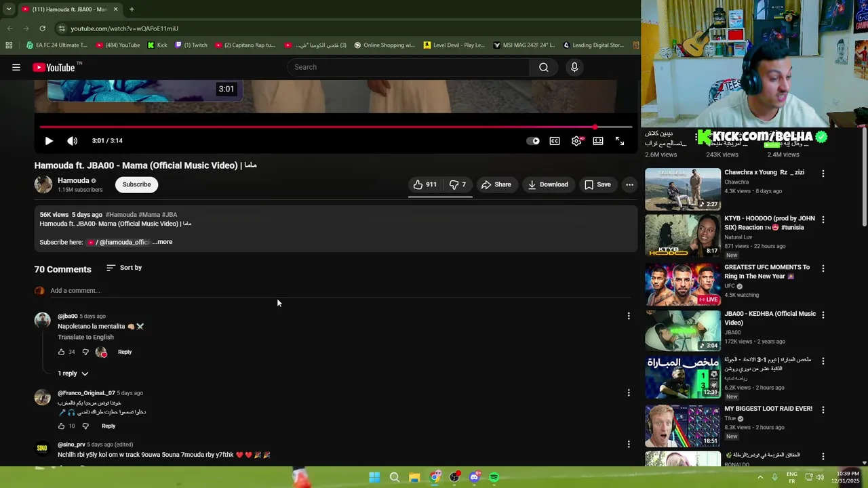Open the Windows Start menu
868x488 pixels.
pyautogui.click(x=374, y=477)
